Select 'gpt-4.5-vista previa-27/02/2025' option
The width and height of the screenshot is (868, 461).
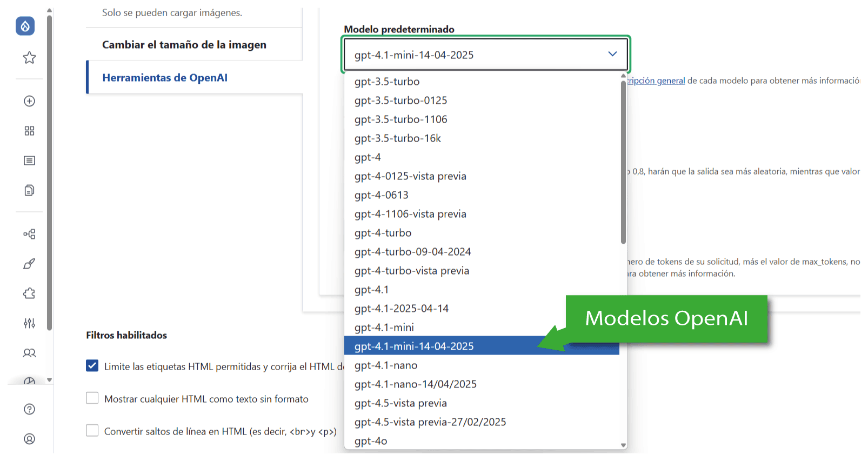click(x=482, y=422)
